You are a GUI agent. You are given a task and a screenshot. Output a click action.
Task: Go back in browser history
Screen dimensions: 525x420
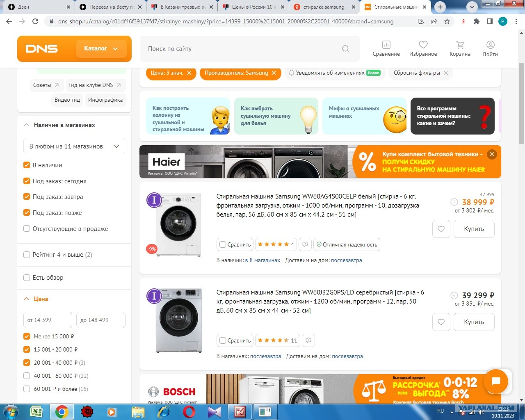point(9,21)
